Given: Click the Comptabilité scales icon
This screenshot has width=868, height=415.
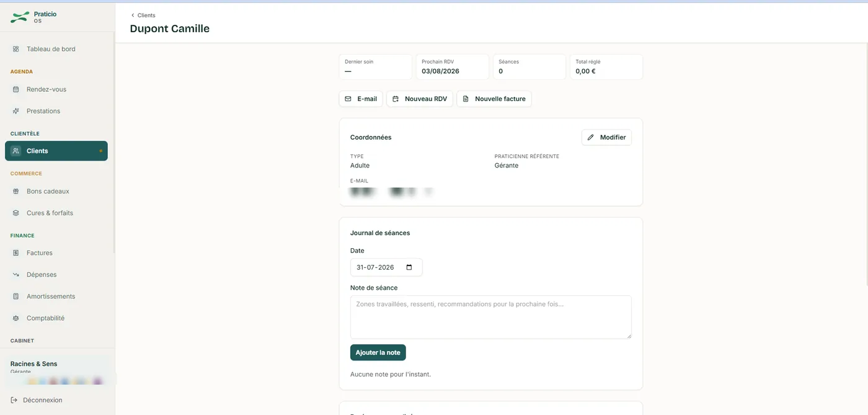Looking at the screenshot, I should 16,318.
